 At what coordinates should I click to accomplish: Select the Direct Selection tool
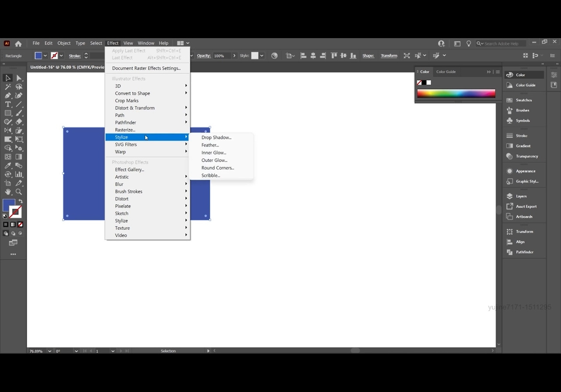point(19,78)
